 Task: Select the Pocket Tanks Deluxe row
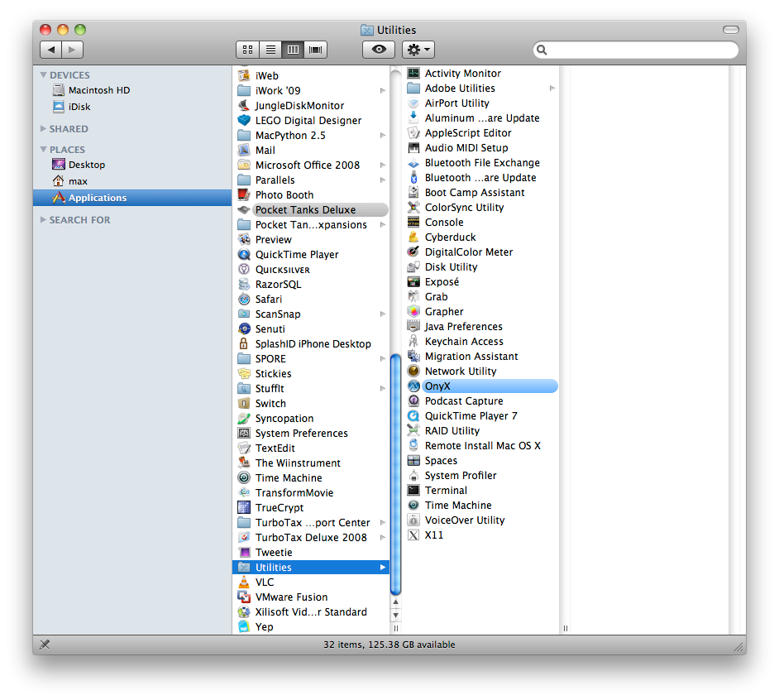pyautogui.click(x=311, y=210)
